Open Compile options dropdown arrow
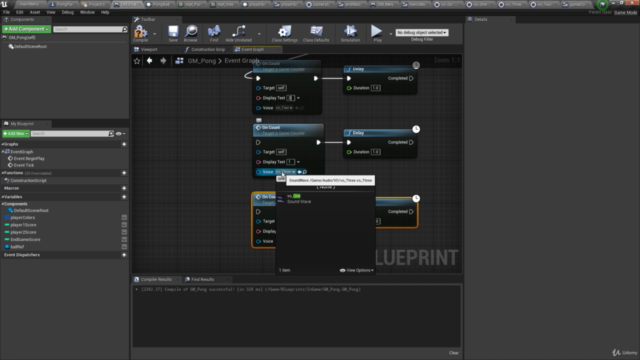 (x=155, y=33)
